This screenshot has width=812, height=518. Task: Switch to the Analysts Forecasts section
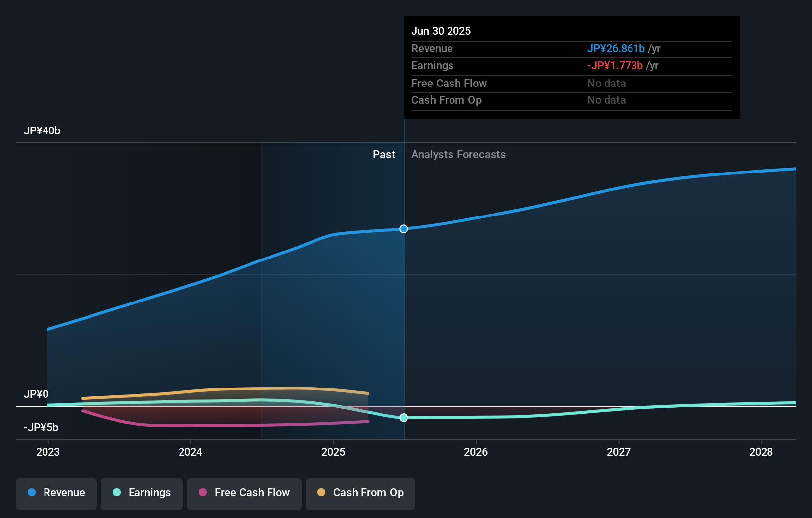coord(459,154)
